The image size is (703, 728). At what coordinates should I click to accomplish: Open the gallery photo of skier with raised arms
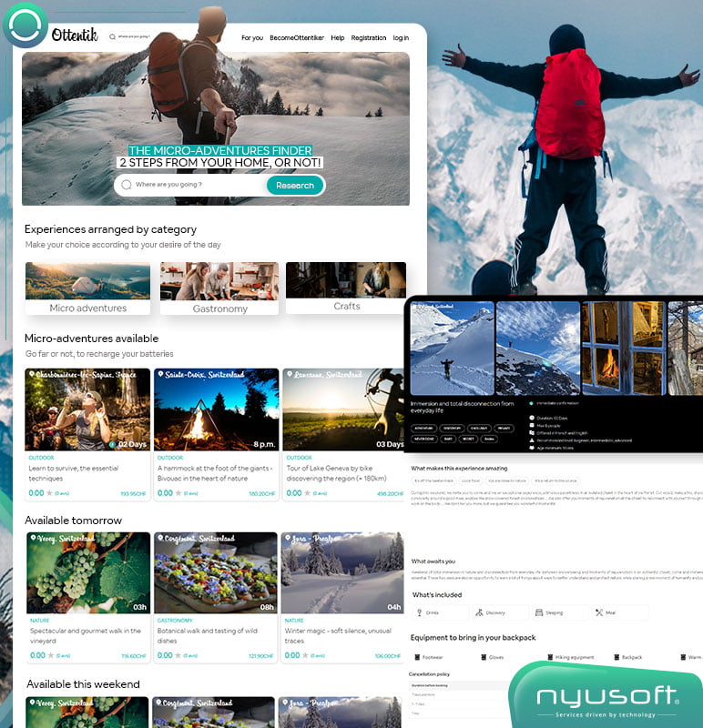coord(452,349)
